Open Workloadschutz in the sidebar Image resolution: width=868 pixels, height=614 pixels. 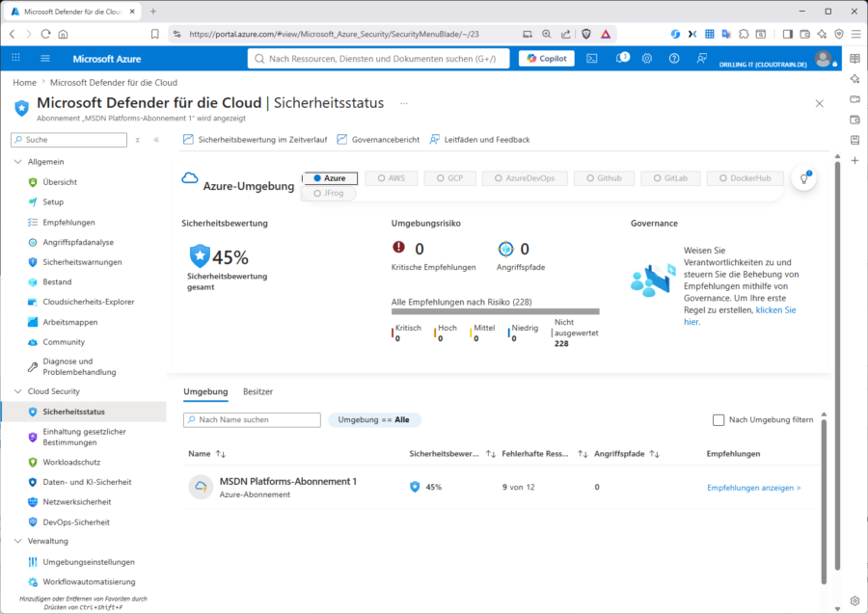[71, 462]
